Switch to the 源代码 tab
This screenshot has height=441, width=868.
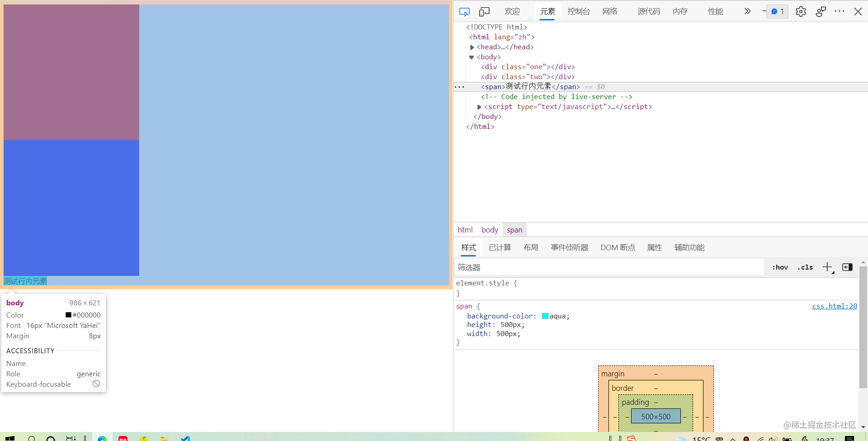click(649, 11)
